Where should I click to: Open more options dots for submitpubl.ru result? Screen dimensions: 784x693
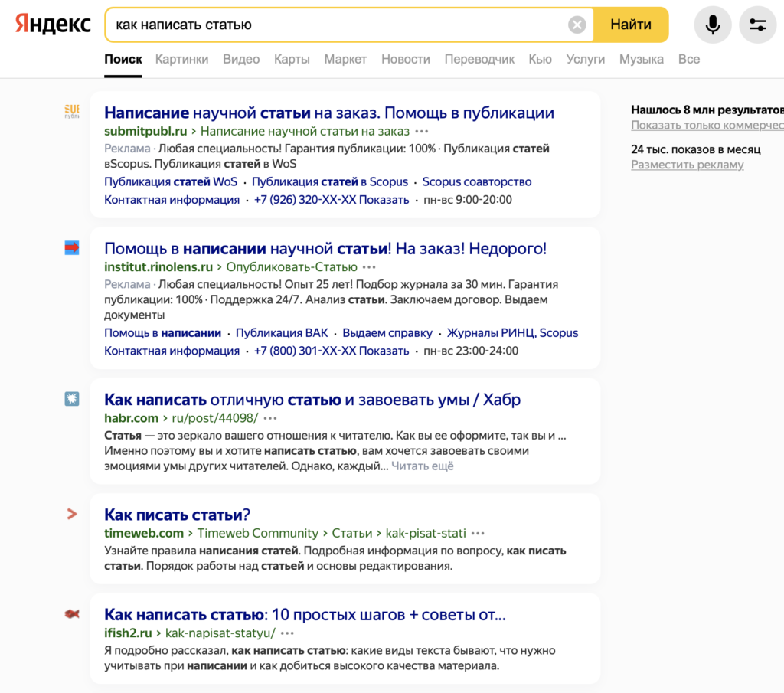(422, 132)
